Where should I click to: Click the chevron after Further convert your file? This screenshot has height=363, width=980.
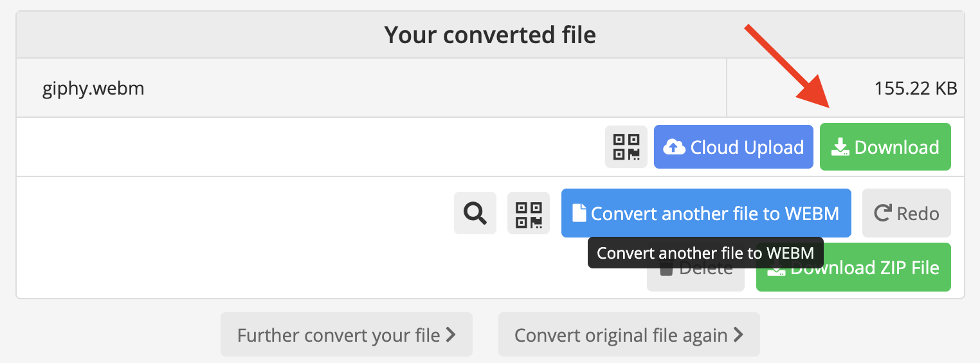coord(451,335)
